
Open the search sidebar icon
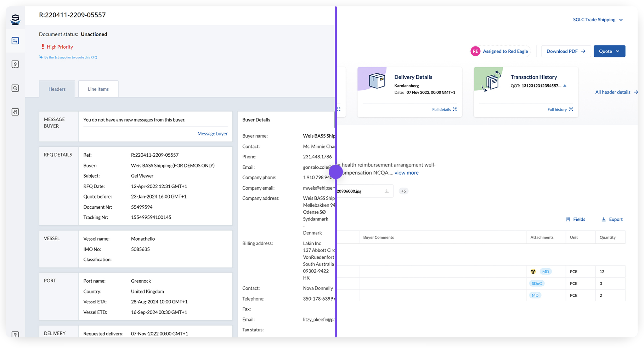click(15, 88)
